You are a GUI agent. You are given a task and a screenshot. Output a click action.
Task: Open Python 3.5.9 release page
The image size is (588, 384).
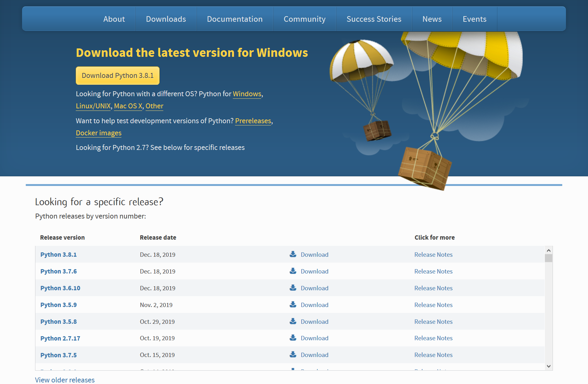[58, 305]
